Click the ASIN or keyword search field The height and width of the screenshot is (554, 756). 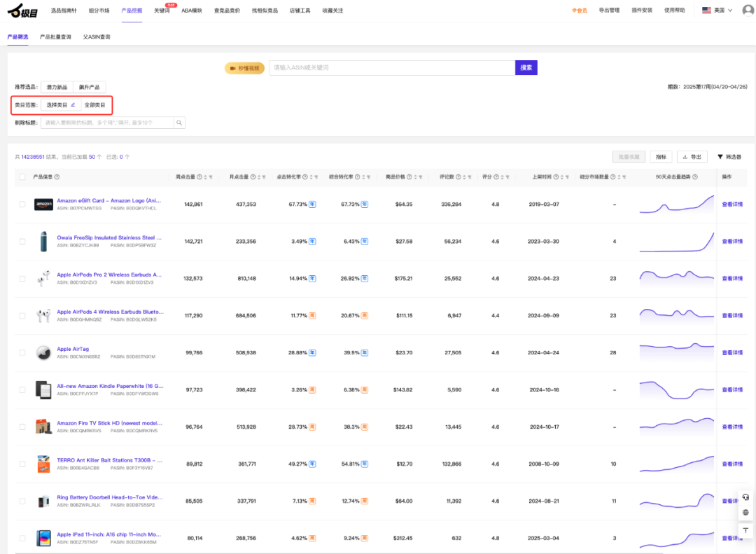pos(392,67)
